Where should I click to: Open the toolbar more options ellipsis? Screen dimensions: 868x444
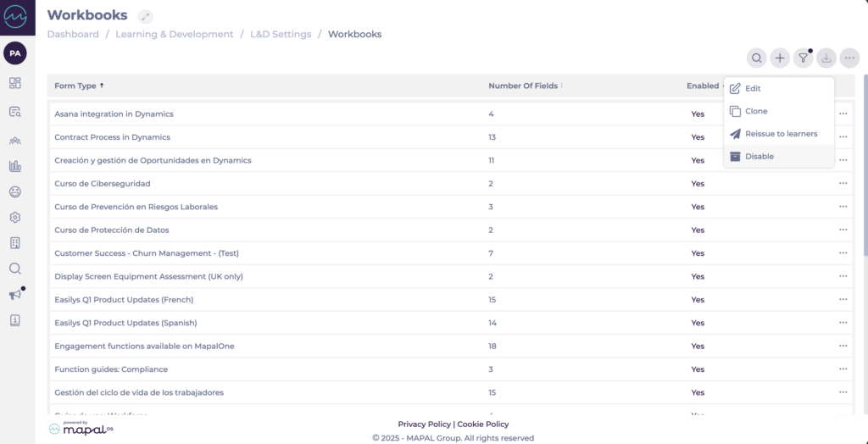coord(849,58)
